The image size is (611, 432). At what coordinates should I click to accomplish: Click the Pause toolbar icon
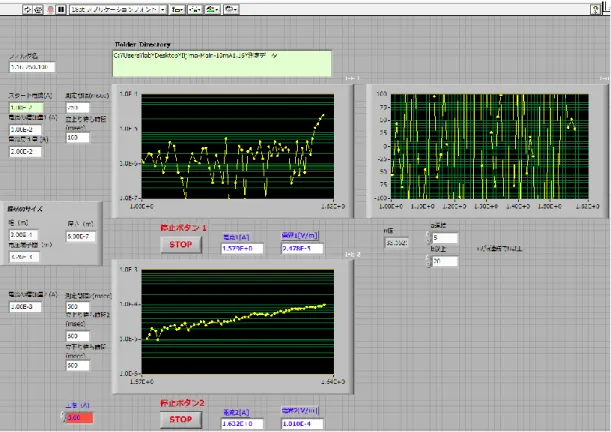point(61,9)
